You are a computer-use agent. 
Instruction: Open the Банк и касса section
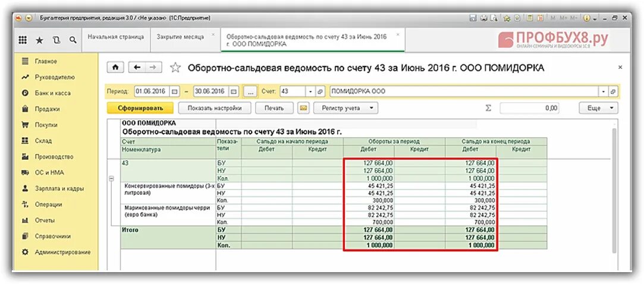[x=55, y=93]
